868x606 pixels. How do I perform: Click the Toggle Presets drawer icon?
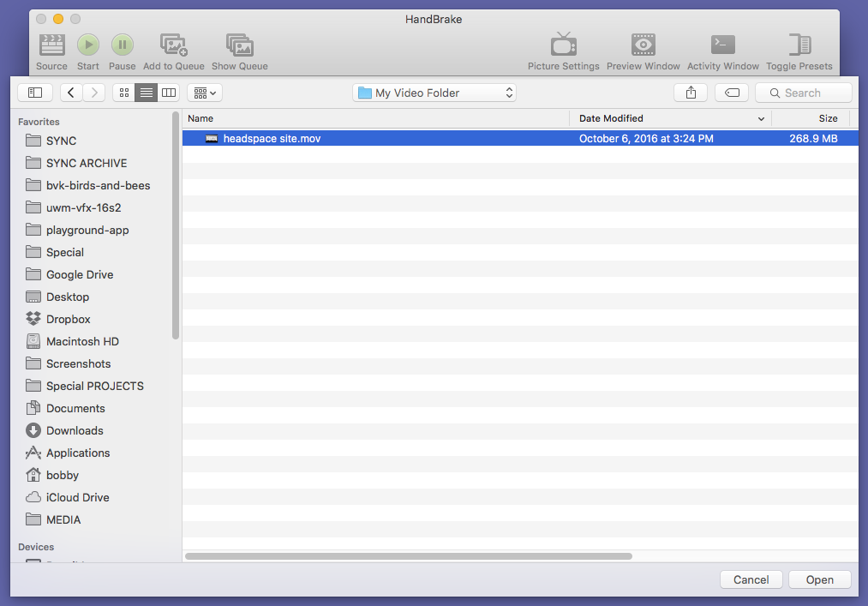point(799,45)
